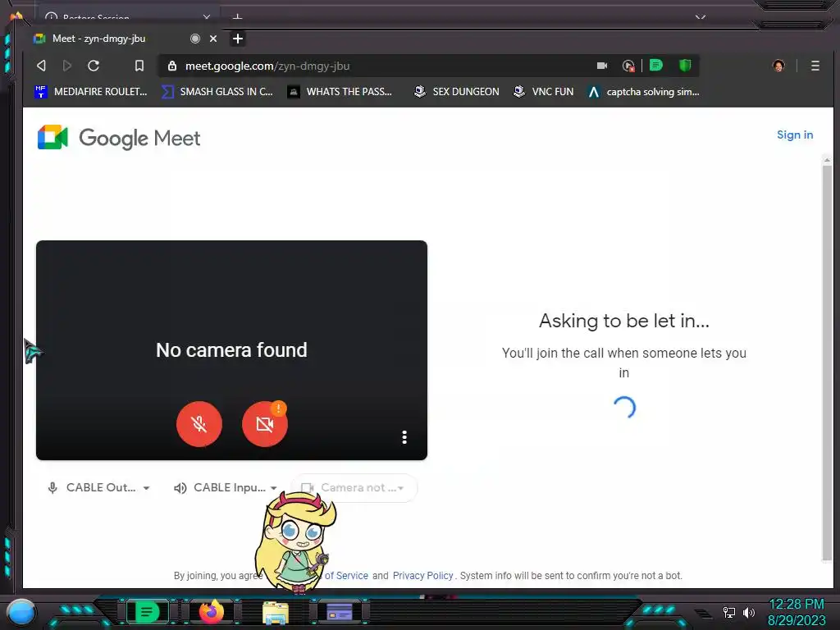The width and height of the screenshot is (840, 630).
Task: Click the Asking to be let in… text
Action: pos(624,321)
